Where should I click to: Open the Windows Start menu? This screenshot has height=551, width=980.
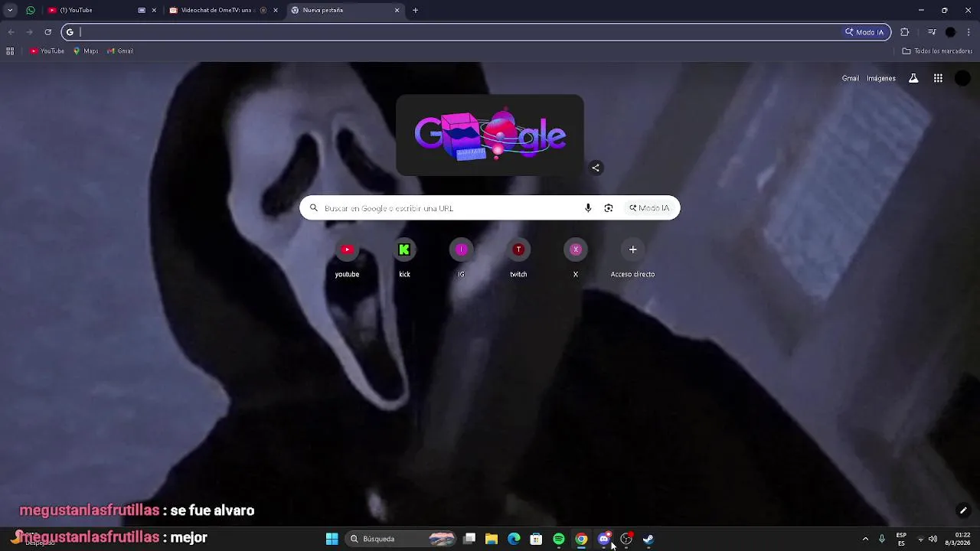pos(332,539)
